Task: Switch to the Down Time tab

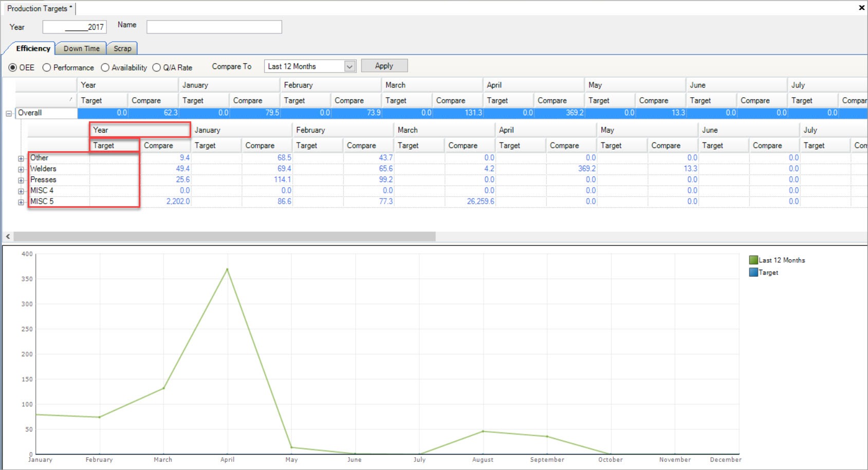Action: pyautogui.click(x=81, y=48)
